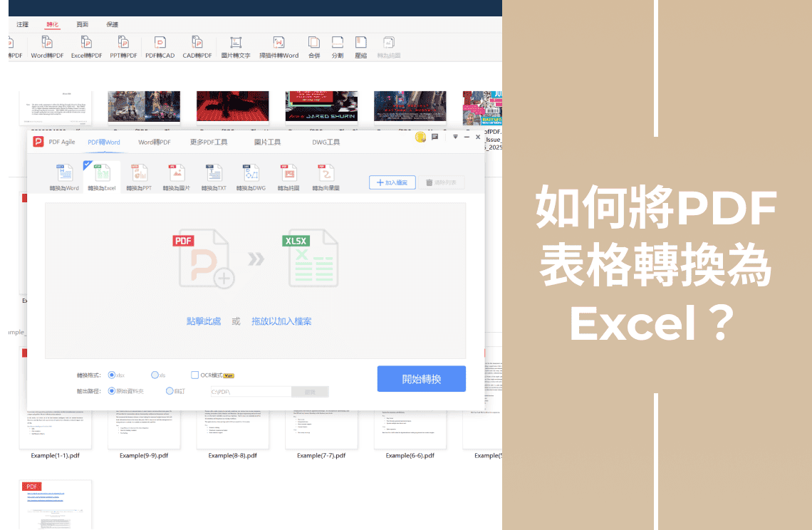Open the 圖片工具 dialog tab
This screenshot has height=530, width=812.
[x=267, y=142]
